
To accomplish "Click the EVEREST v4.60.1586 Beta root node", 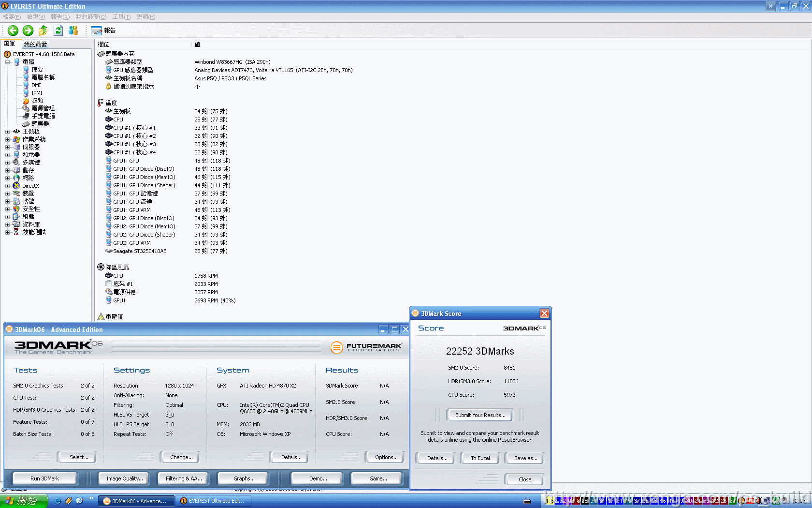I will 40,54.
